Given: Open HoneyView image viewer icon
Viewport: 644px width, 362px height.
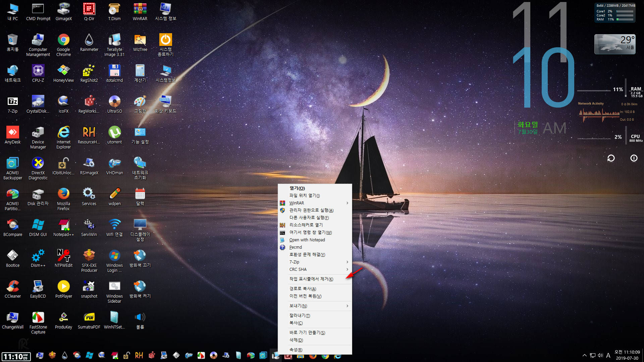Looking at the screenshot, I should 63,73.
